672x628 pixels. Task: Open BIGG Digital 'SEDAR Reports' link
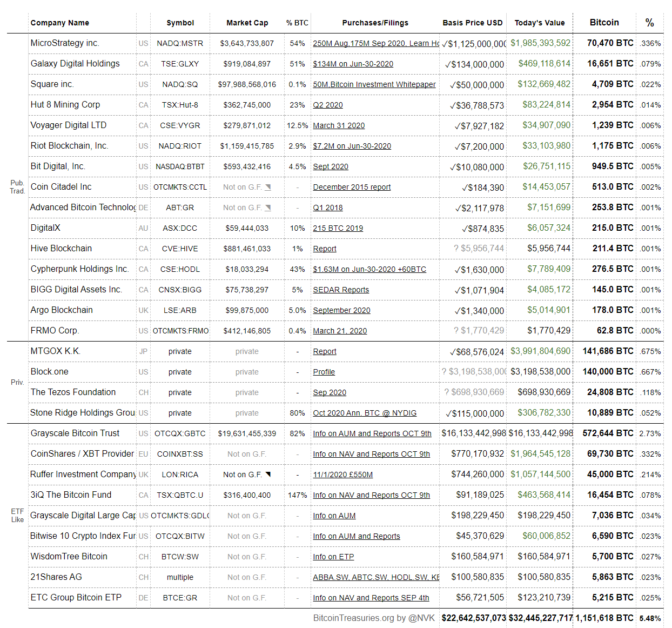[x=341, y=290]
